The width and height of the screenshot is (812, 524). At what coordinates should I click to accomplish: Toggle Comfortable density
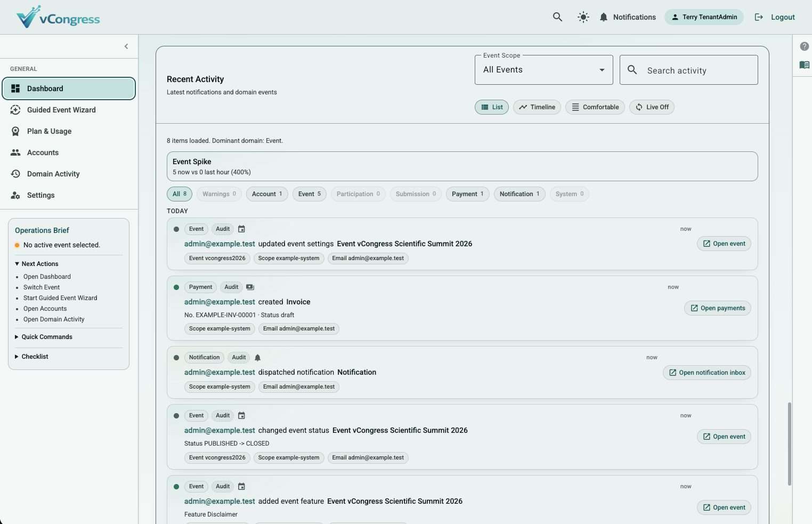pyautogui.click(x=595, y=107)
